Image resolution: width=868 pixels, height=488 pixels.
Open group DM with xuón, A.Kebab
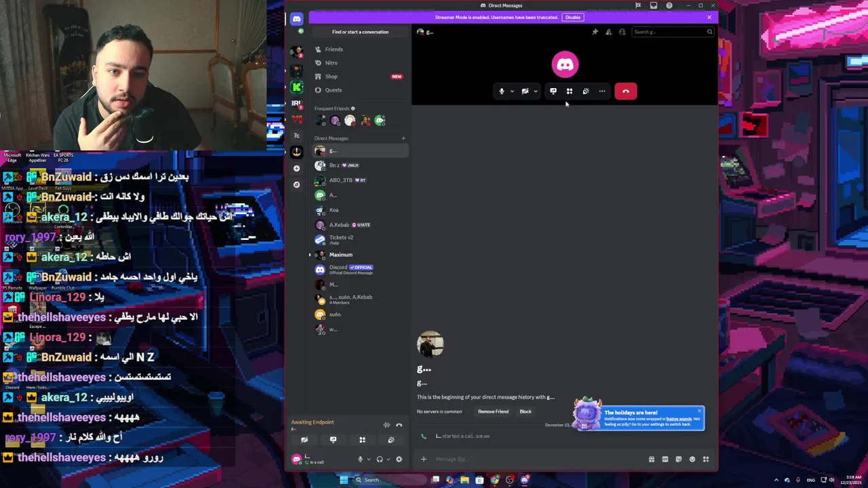click(360, 300)
